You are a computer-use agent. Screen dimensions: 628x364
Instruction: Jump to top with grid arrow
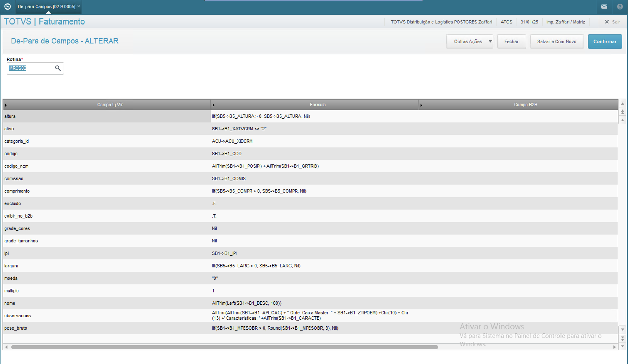pyautogui.click(x=622, y=103)
